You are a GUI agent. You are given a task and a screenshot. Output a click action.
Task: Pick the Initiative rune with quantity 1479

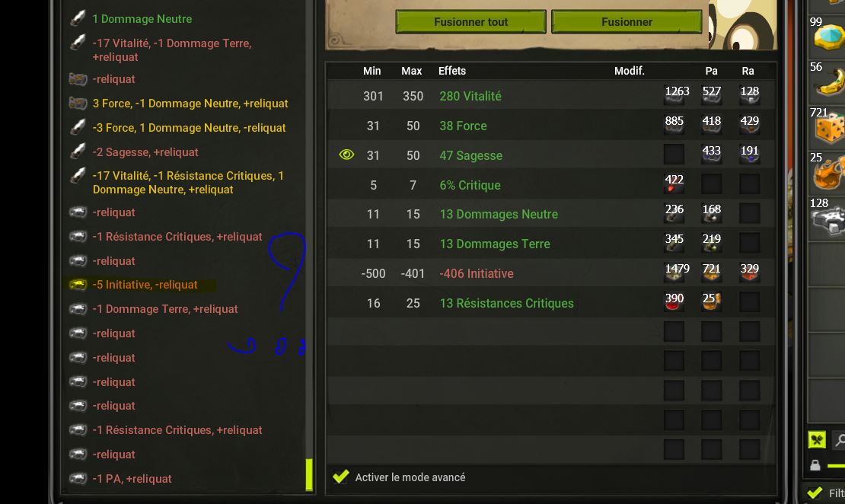674,273
